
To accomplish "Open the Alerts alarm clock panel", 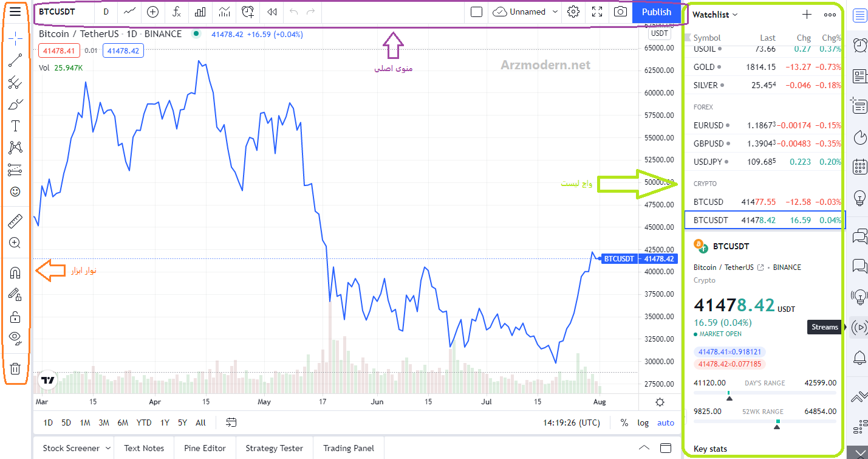I will click(x=859, y=44).
